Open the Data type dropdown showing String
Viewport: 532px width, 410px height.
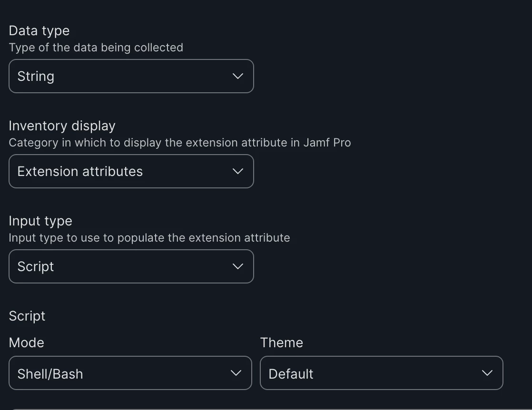(x=131, y=76)
